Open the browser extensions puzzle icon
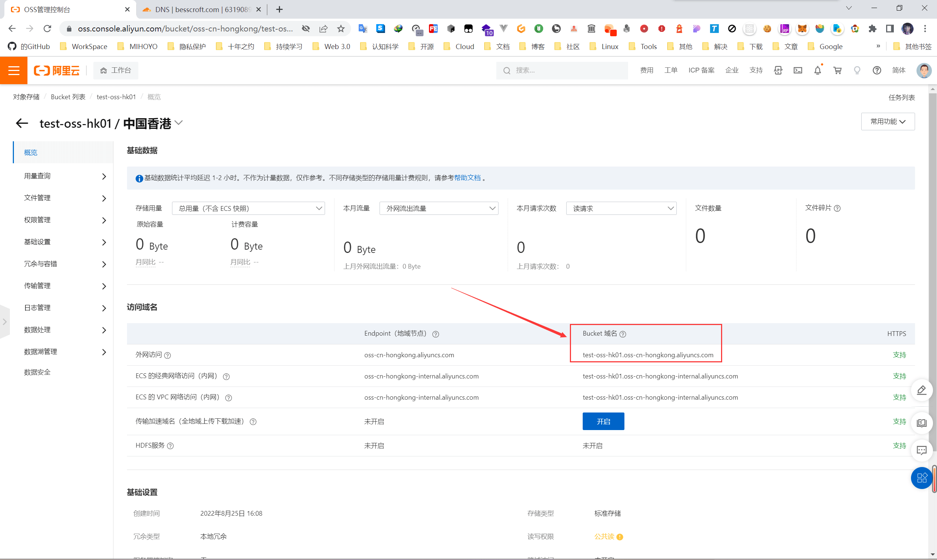This screenshot has height=560, width=937. (872, 29)
